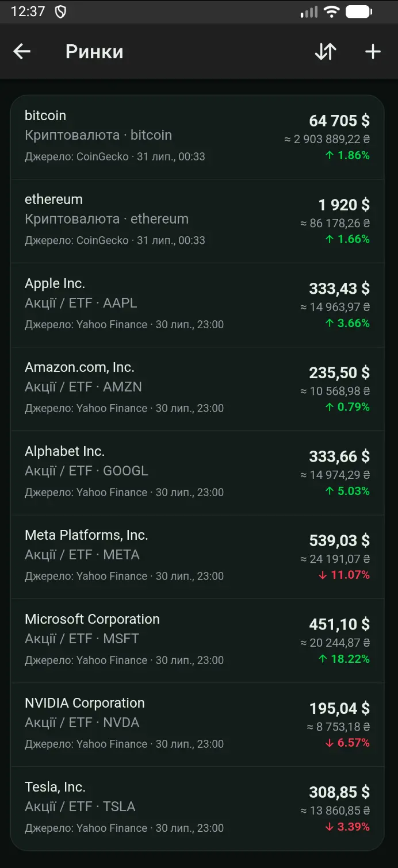
Task: Select Tesla, Inc. TSLA entry
Action: [197, 809]
